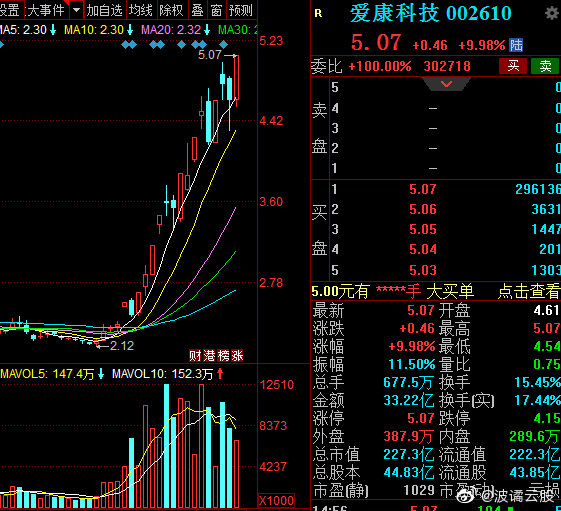Screen dimensions: 561x511
Task: Click the 陆 Stock Connect badge
Action: pyautogui.click(x=516, y=45)
